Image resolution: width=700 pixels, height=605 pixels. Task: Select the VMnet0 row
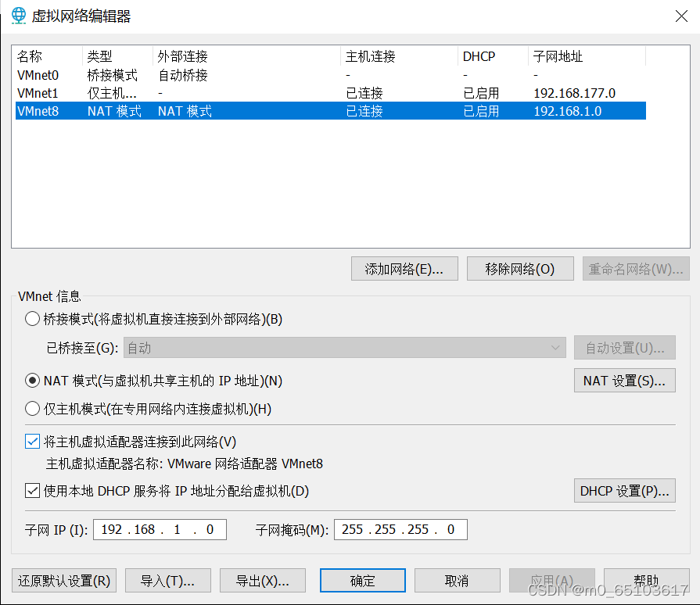(x=330, y=75)
